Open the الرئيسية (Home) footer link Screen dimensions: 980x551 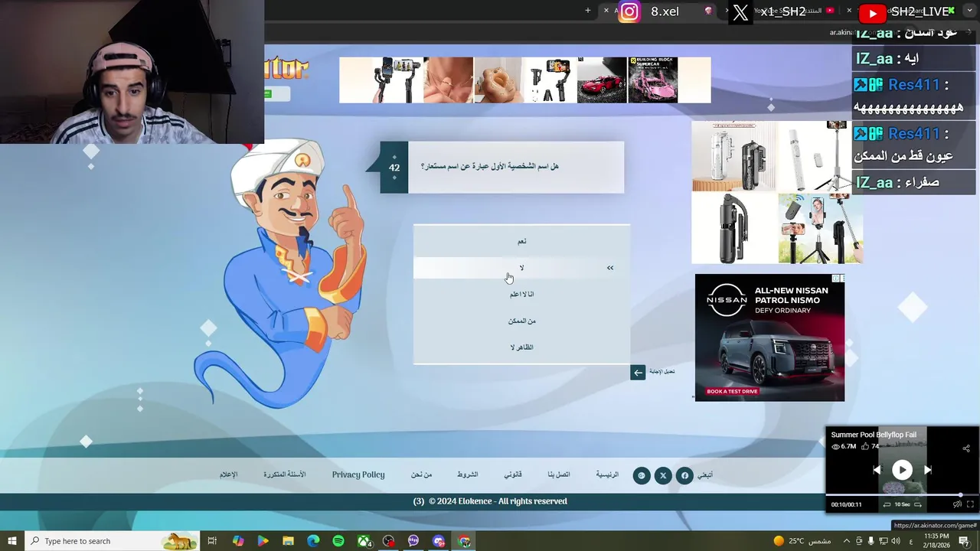coord(607,474)
